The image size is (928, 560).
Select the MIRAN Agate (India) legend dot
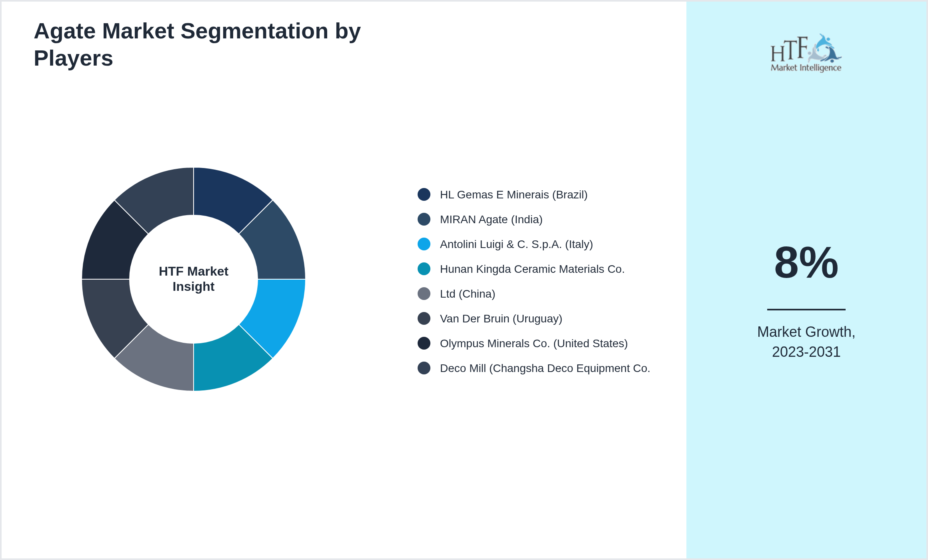pos(424,219)
